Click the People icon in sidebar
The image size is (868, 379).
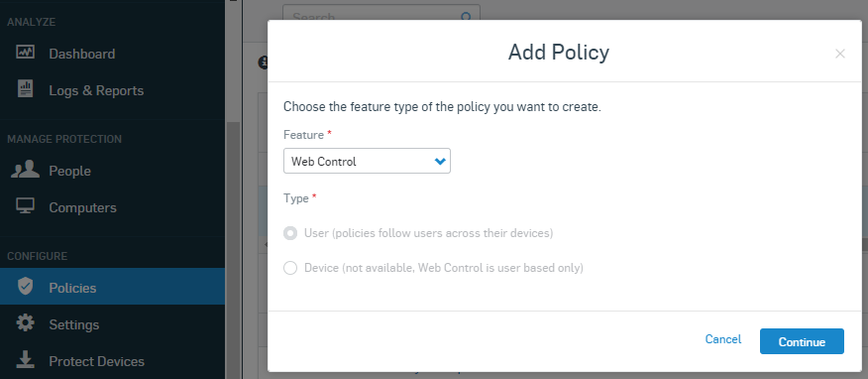[25, 170]
